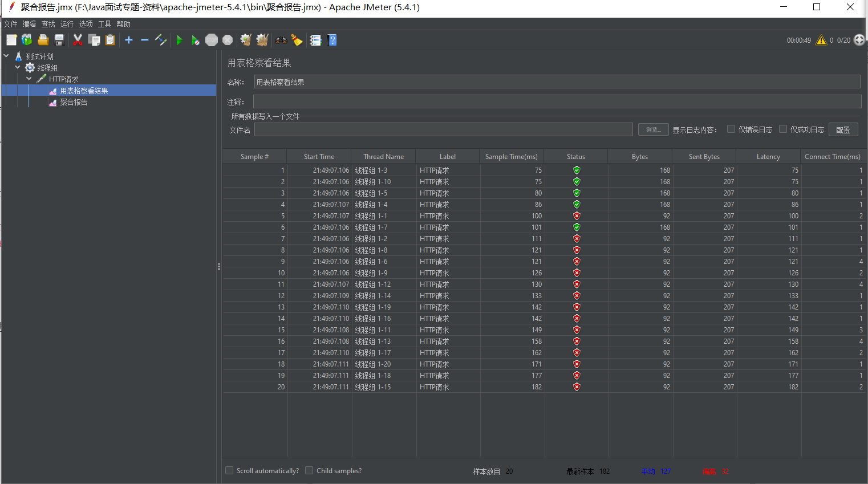The image size is (868, 484).
Task: Click the 线程组 1-15 cell in row 20
Action: click(384, 387)
